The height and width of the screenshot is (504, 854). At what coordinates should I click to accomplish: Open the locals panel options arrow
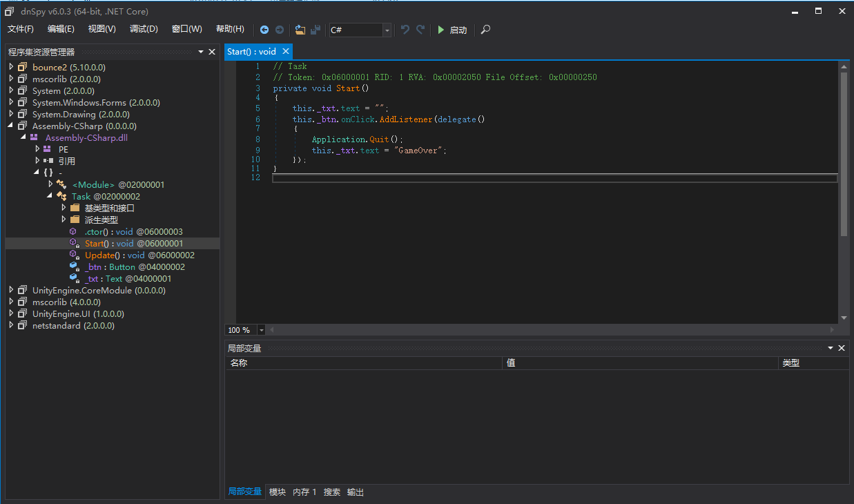[x=831, y=348]
